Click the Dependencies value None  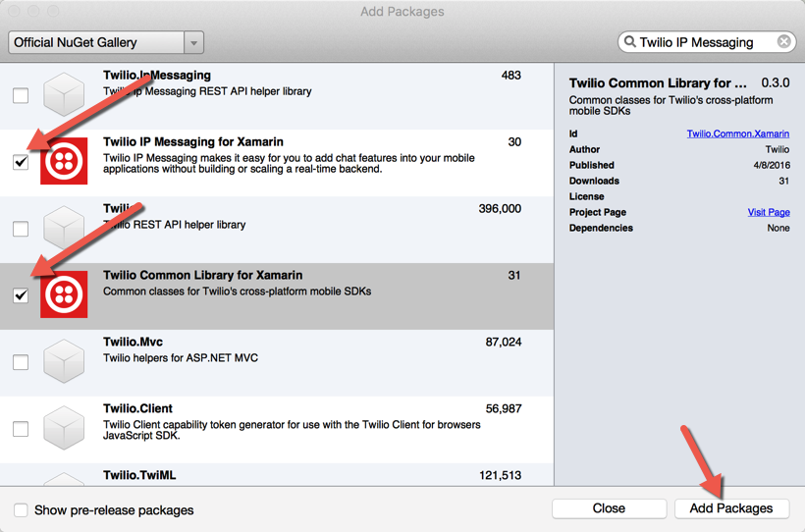click(x=778, y=228)
